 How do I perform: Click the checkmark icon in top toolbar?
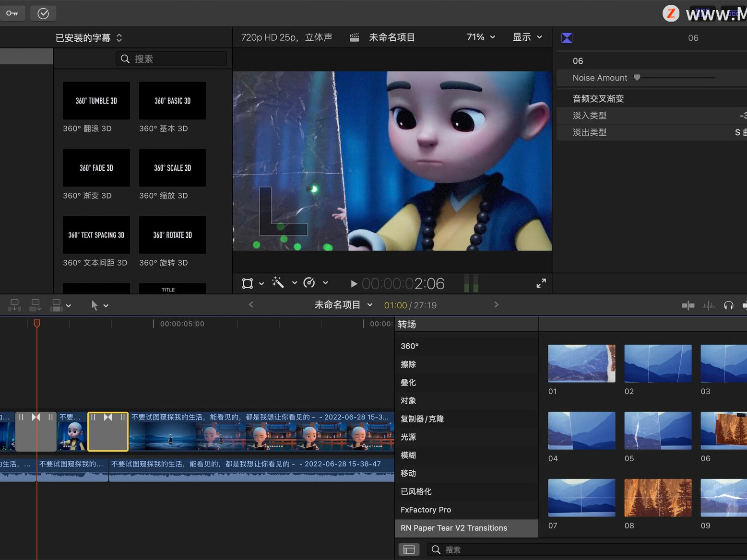tap(43, 13)
